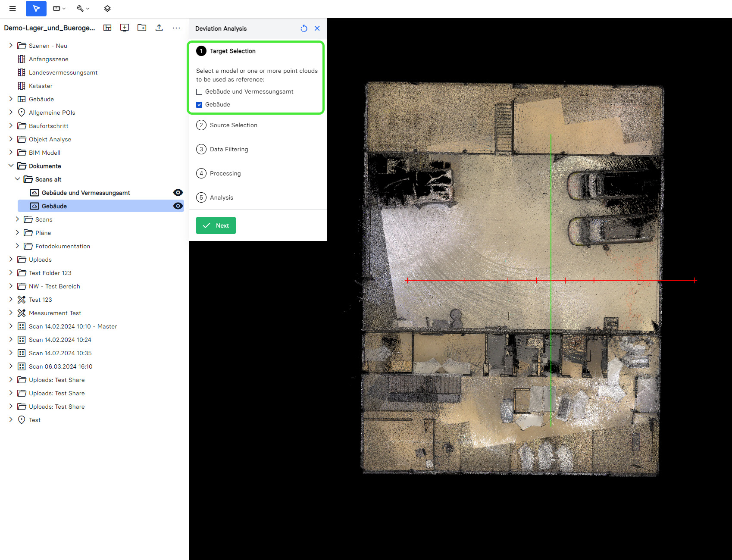732x560 pixels.
Task: Click the upload icon
Action: [159, 28]
